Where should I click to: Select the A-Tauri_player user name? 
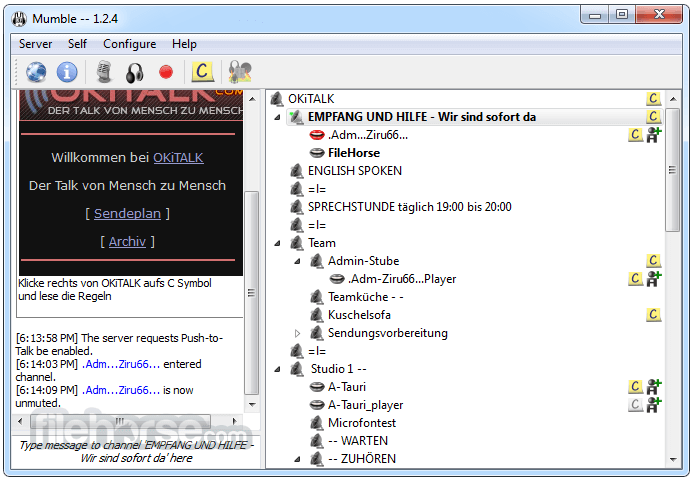coord(365,405)
